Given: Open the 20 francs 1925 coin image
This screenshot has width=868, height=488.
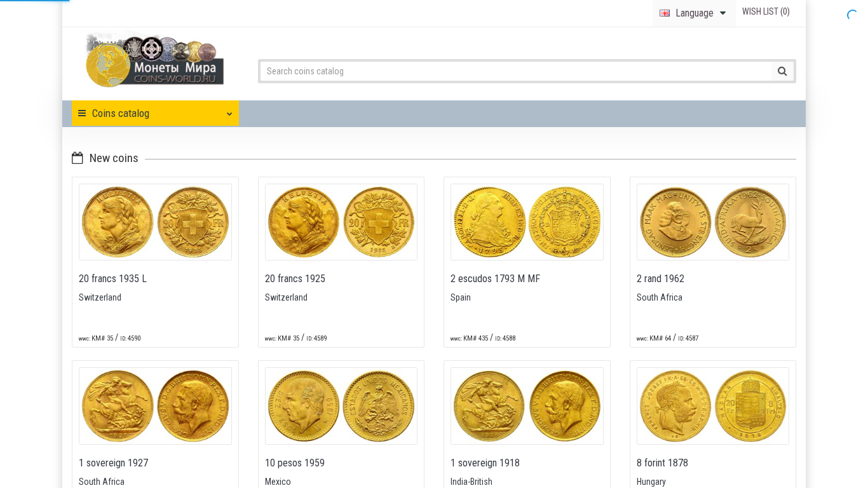Looking at the screenshot, I should coord(341,222).
